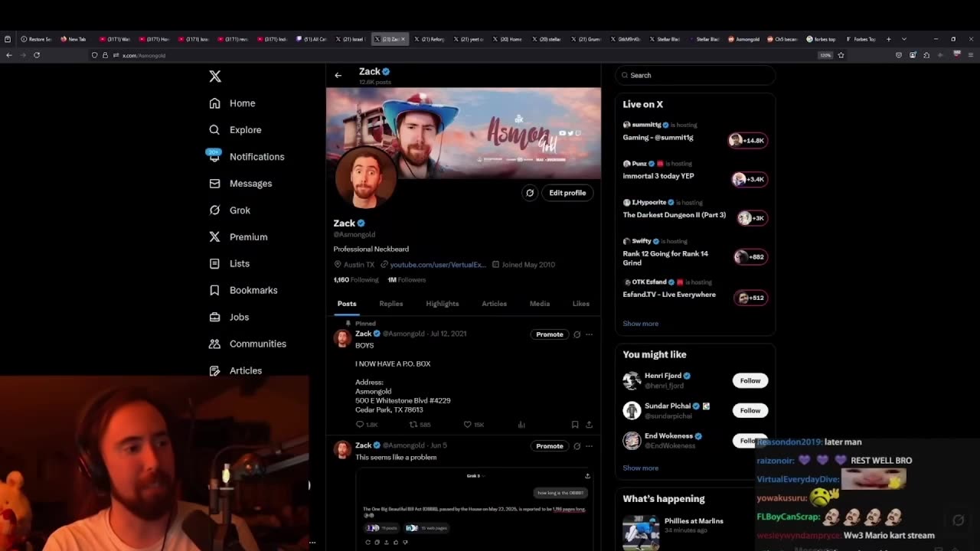Bookmark the pinned P.O. Box post
Screen dimensions: 980x551
pos(575,425)
